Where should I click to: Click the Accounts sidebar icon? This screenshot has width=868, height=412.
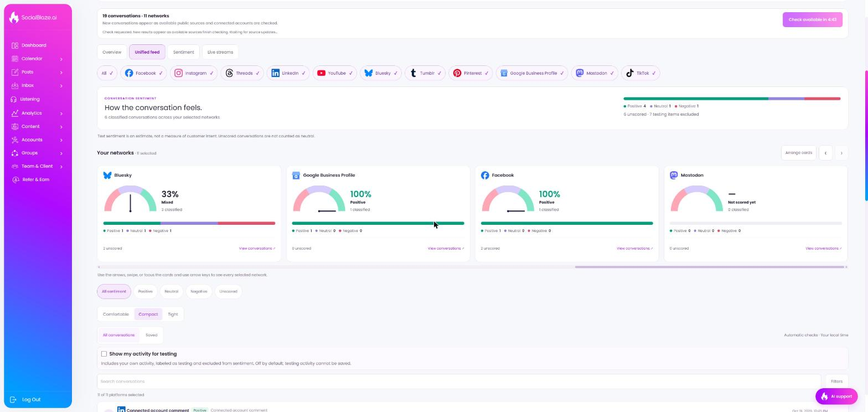[15, 140]
